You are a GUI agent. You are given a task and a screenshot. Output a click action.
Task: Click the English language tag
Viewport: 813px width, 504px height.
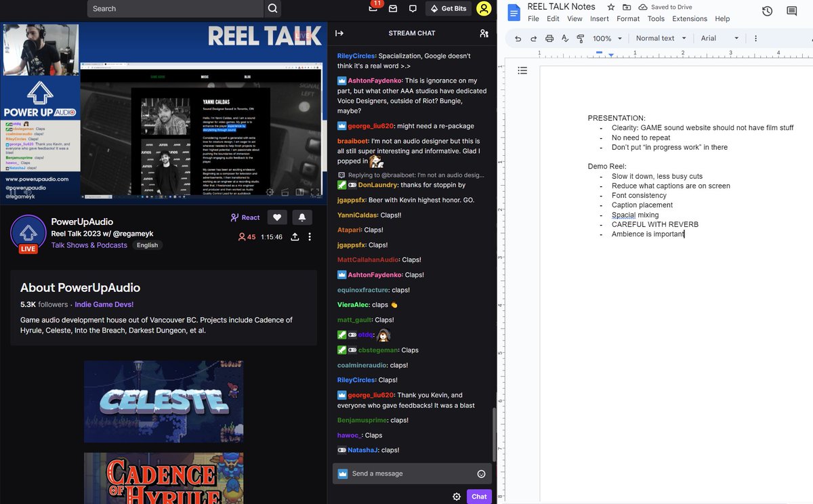pyautogui.click(x=147, y=245)
